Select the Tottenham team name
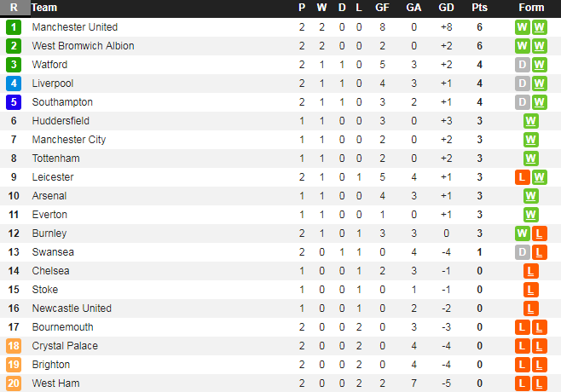 click(55, 159)
